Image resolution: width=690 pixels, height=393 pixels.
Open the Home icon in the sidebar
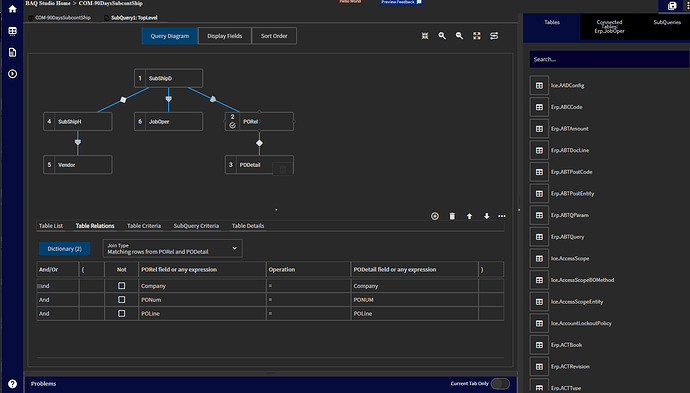tap(12, 9)
